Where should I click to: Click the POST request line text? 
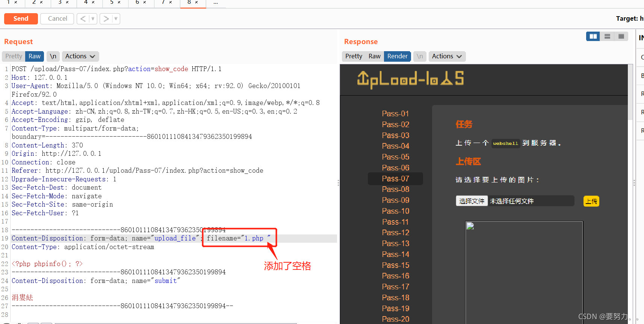(x=116, y=69)
